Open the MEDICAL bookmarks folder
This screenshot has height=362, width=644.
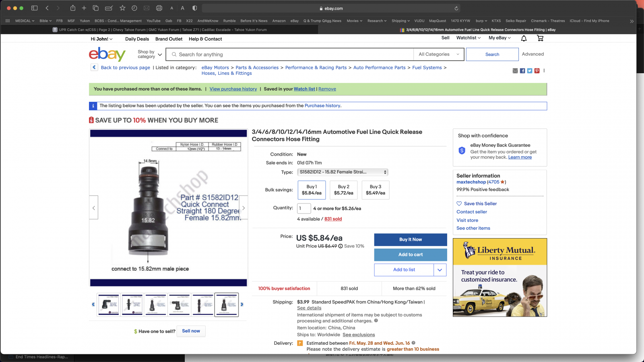[25, 21]
